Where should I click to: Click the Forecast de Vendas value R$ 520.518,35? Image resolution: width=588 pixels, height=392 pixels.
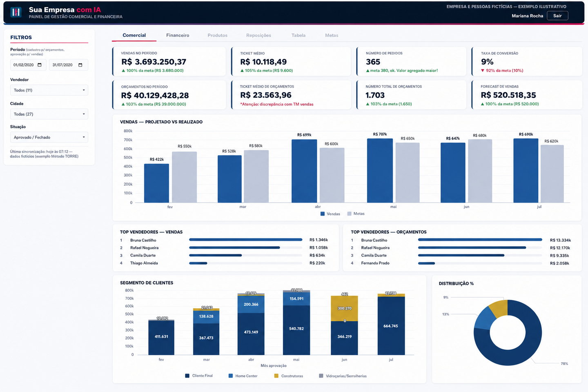[508, 95]
